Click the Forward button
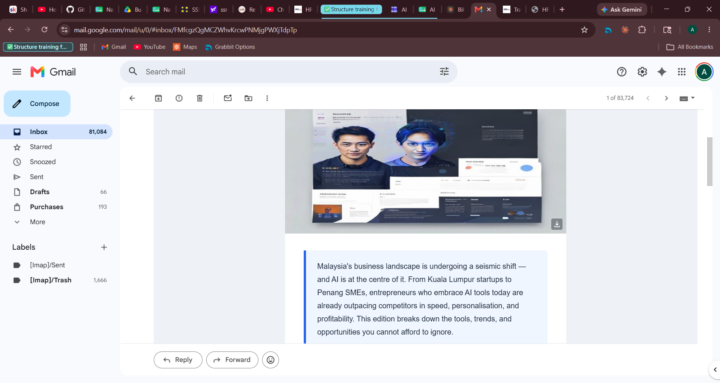This screenshot has width=720, height=383. pos(232,360)
